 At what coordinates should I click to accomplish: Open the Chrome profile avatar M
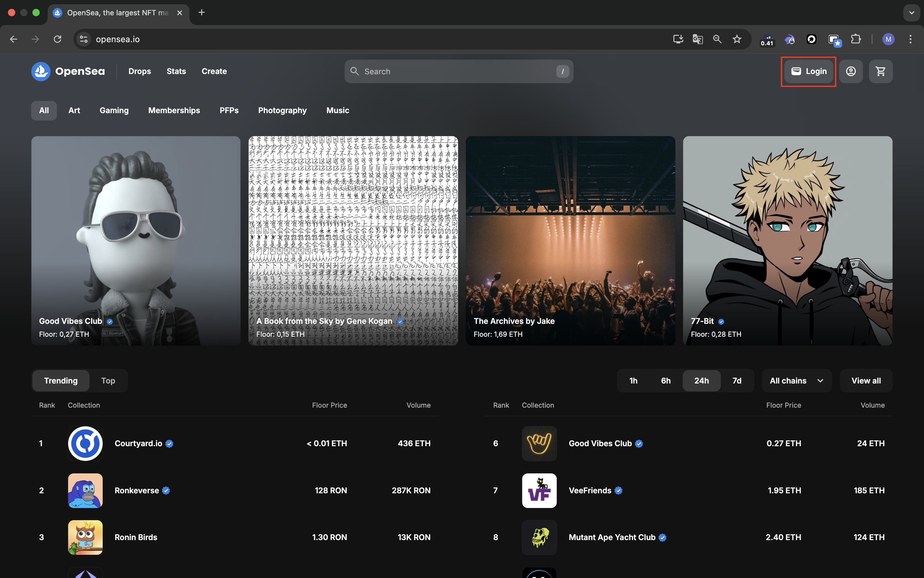(888, 39)
